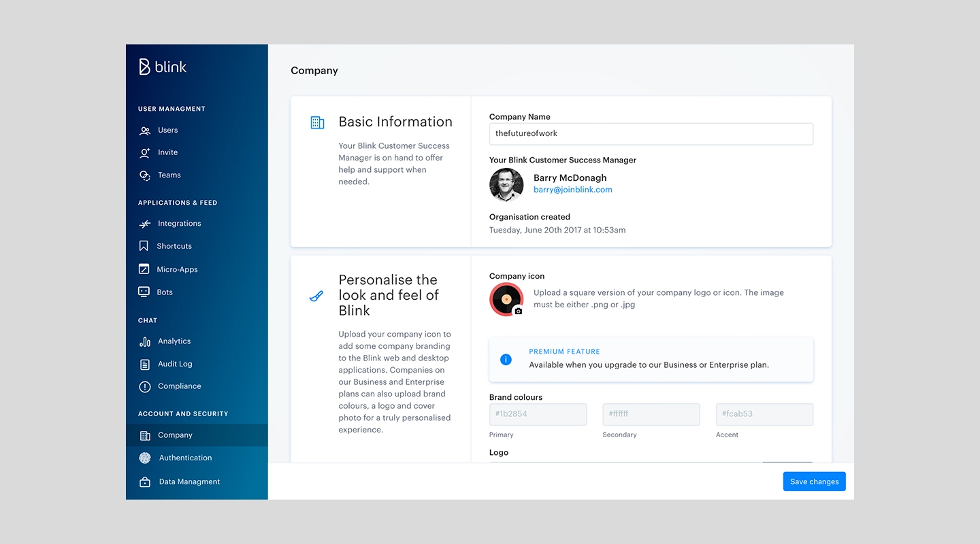The image size is (980, 544).
Task: Click Barry McDonagh's profile photo
Action: tap(506, 185)
